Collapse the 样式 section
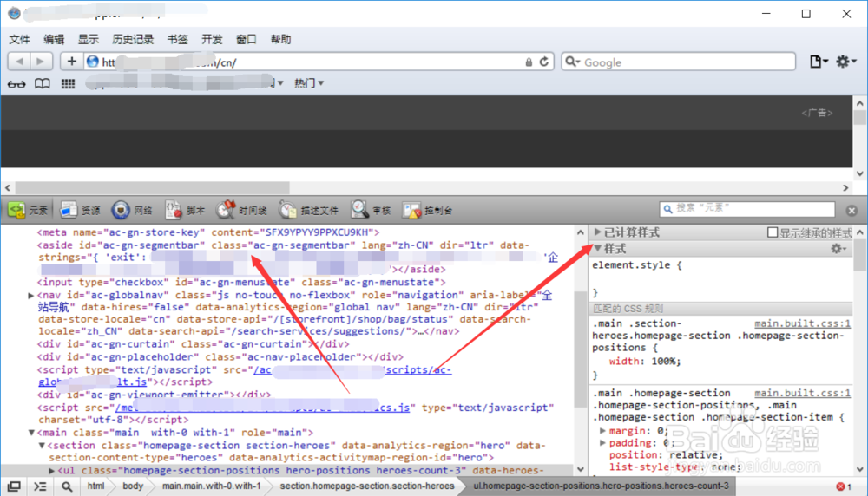This screenshot has height=496, width=868. coord(598,249)
